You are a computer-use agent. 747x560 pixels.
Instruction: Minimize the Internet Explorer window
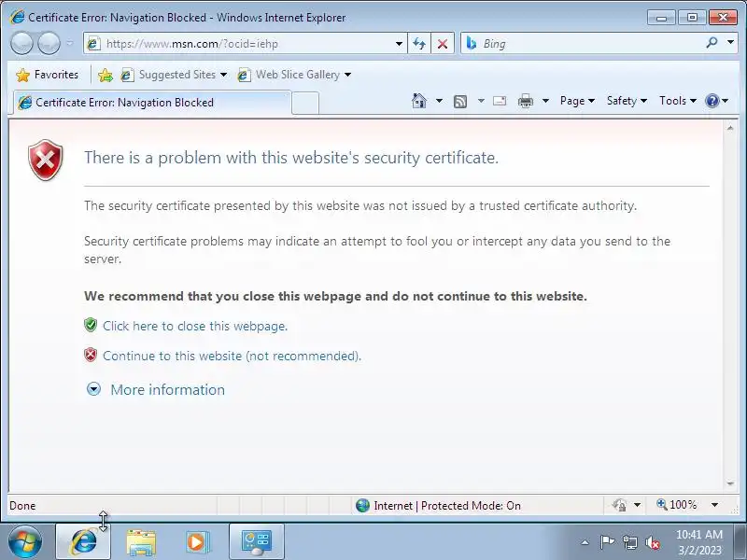coord(662,18)
